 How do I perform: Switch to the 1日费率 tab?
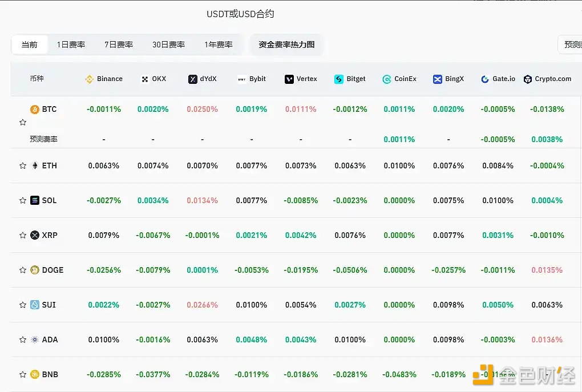[x=71, y=45]
